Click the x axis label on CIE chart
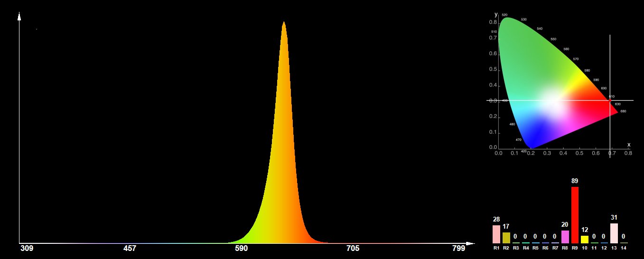The image size is (644, 259). click(x=629, y=144)
